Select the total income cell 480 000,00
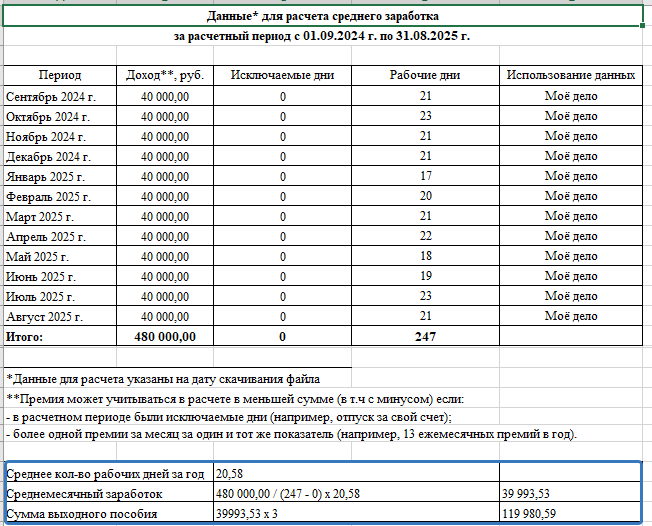Image resolution: width=652 pixels, height=526 pixels. 165,336
